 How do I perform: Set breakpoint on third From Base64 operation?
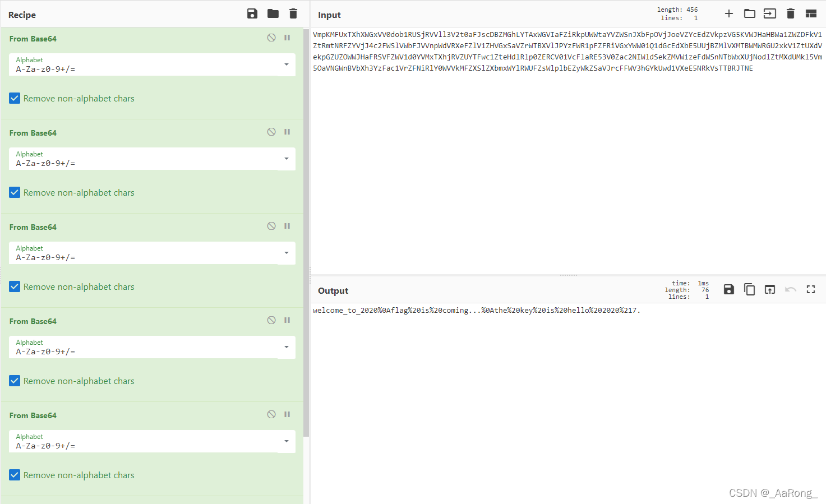coord(287,226)
